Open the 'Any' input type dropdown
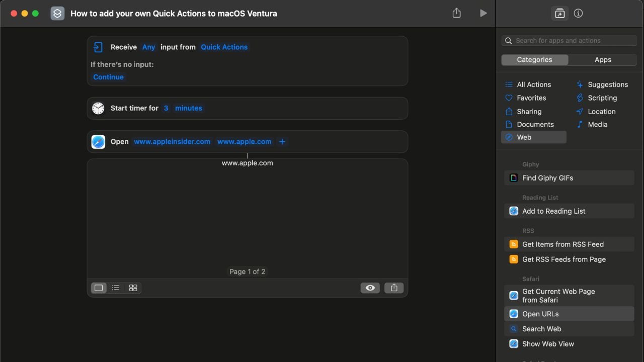This screenshot has height=362, width=644. pyautogui.click(x=148, y=47)
